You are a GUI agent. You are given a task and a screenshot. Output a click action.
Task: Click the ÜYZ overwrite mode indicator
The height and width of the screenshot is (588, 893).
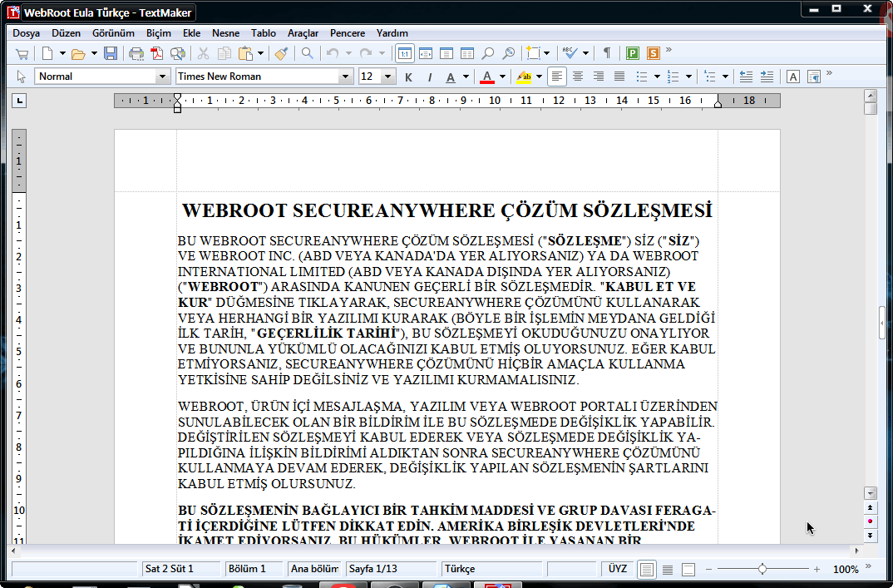pos(617,569)
